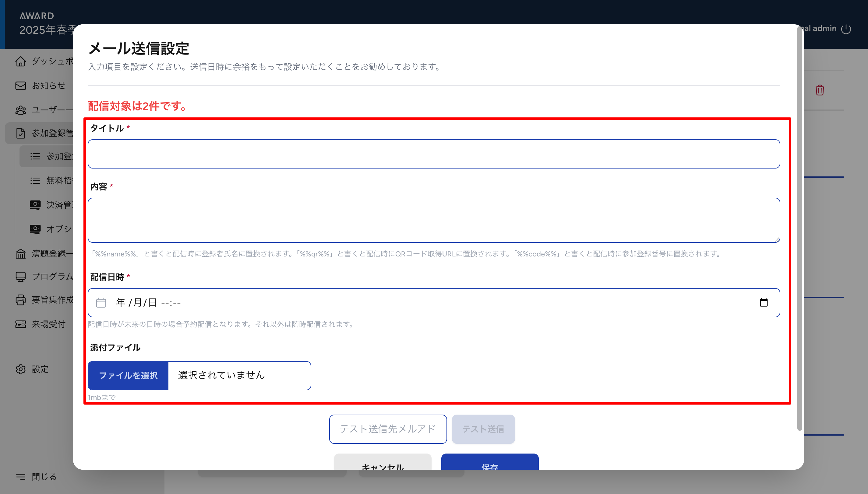Click the タイトル text input field
This screenshot has height=494, width=868.
433,154
